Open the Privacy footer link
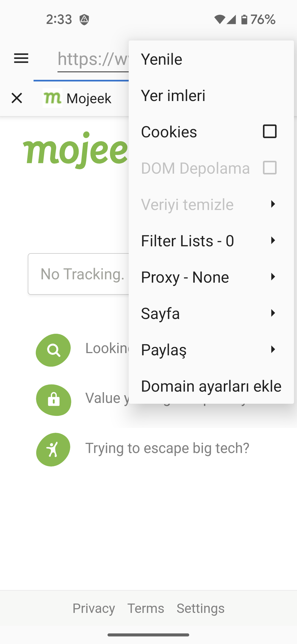The height and width of the screenshot is (644, 297). pos(94,608)
